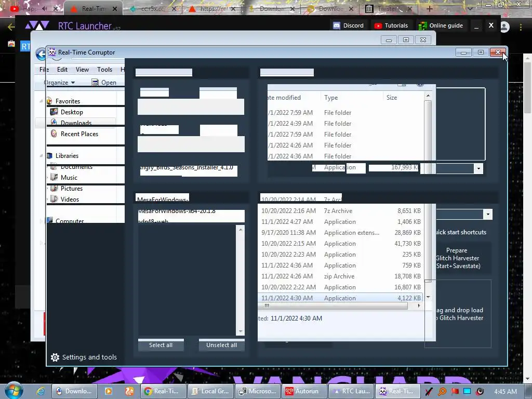532x399 pixels.
Task: Switch to the Autorun taskbar window
Action: 305,391
